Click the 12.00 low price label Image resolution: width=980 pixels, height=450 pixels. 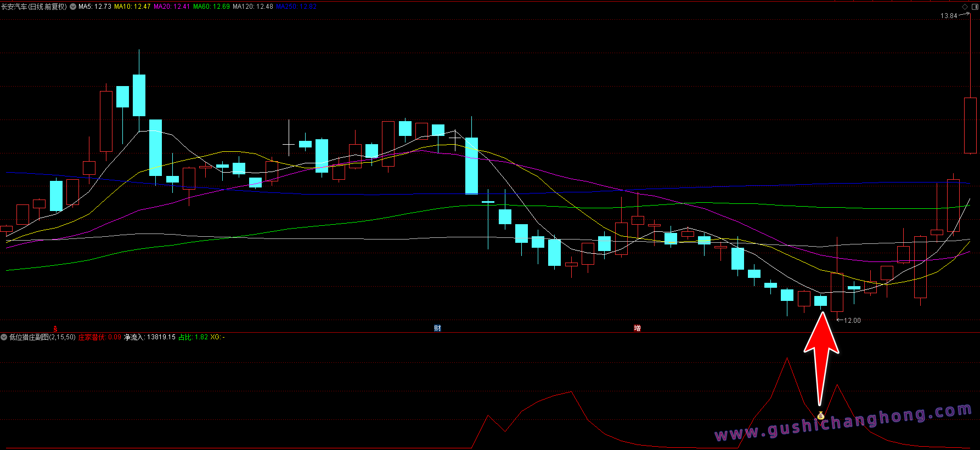(852, 321)
